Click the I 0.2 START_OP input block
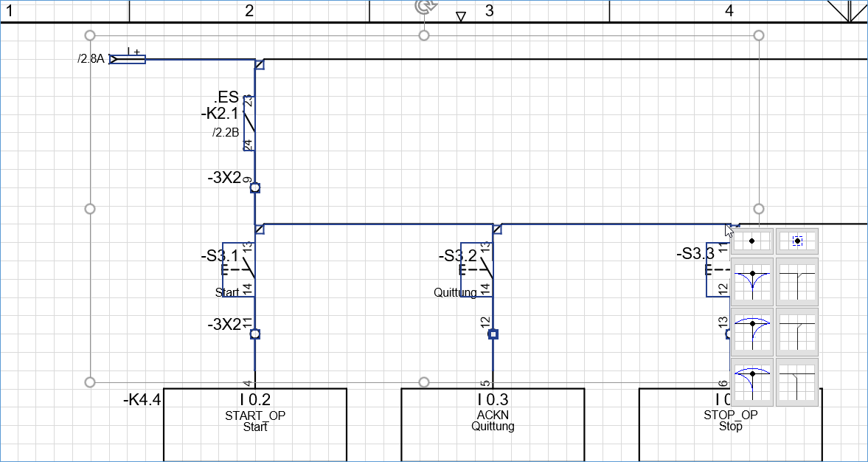 254,424
